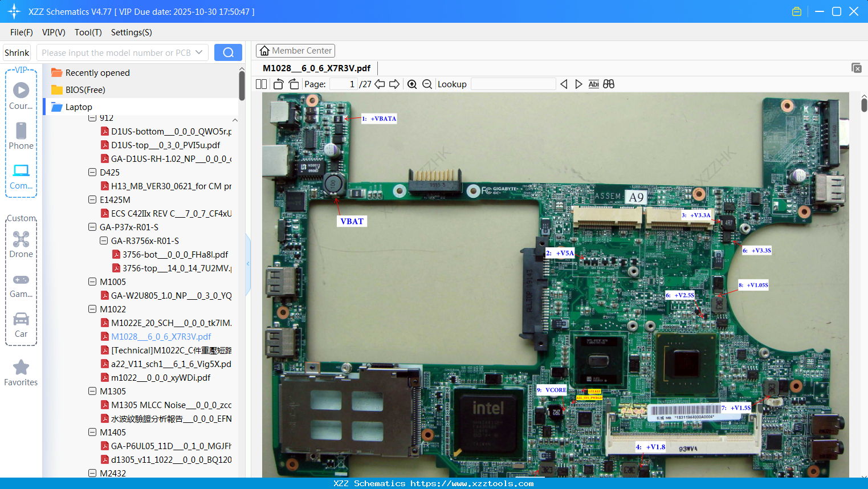This screenshot has height=489, width=868.
Task: Open the Favorites star
Action: (x=21, y=373)
